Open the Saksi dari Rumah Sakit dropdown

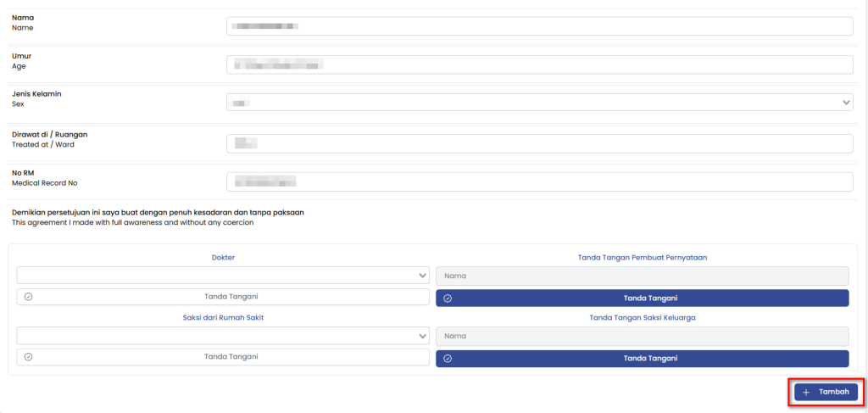[223, 336]
